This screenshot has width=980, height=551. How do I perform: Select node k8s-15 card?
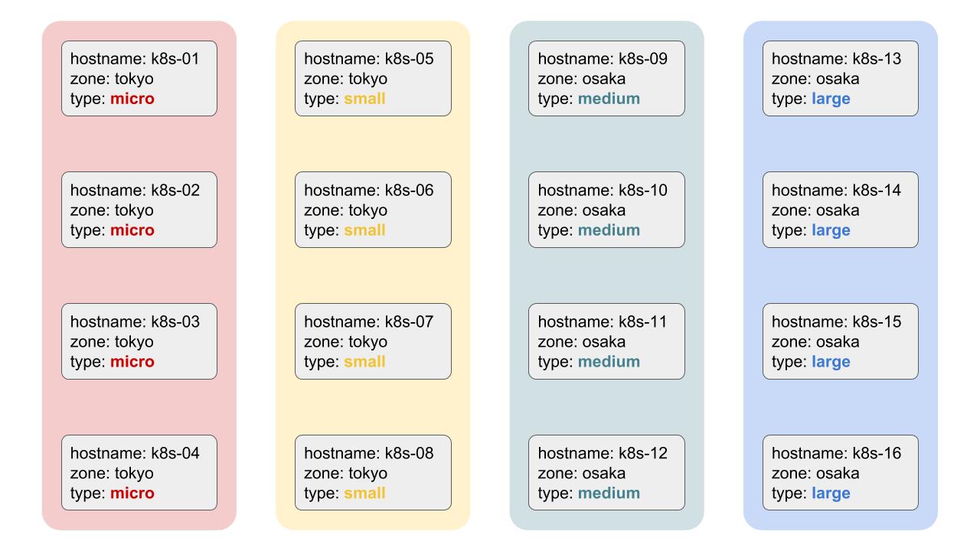[x=841, y=341]
